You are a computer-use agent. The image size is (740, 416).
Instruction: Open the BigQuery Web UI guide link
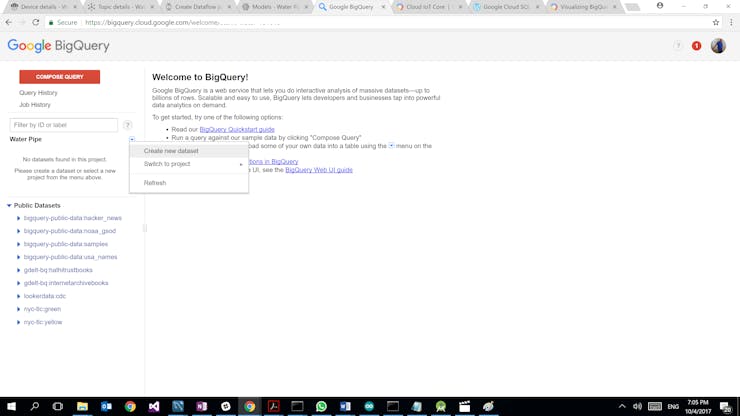319,170
